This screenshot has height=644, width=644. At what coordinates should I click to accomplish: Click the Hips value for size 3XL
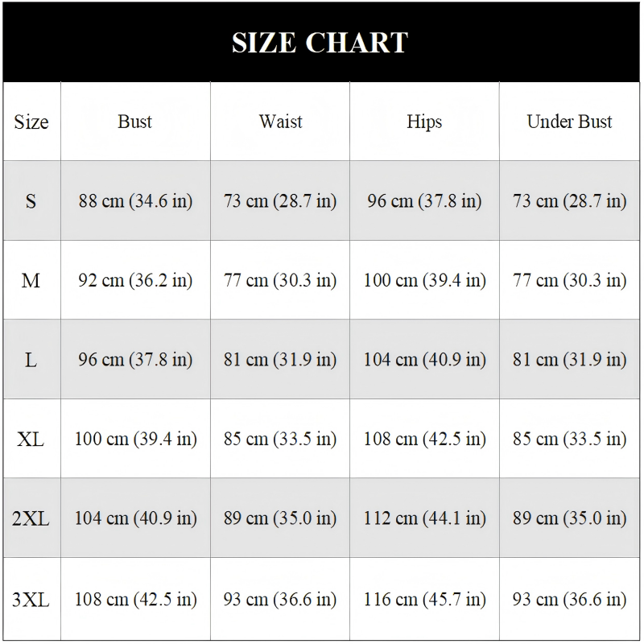[x=424, y=600]
